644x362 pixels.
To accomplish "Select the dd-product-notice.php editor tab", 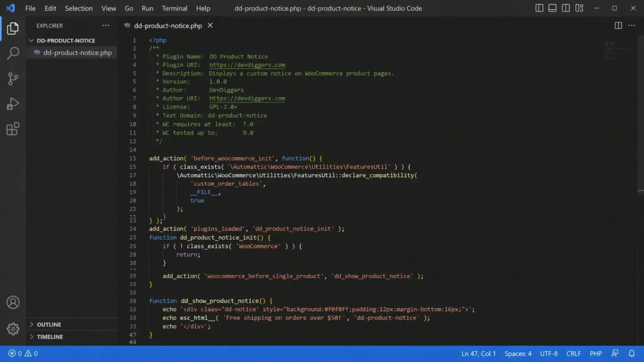I will [x=168, y=26].
